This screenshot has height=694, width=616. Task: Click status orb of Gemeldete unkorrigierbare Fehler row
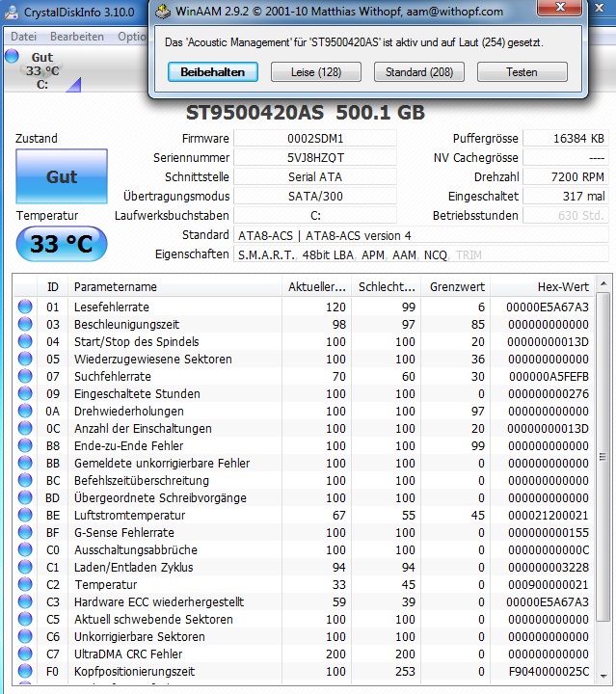click(25, 463)
